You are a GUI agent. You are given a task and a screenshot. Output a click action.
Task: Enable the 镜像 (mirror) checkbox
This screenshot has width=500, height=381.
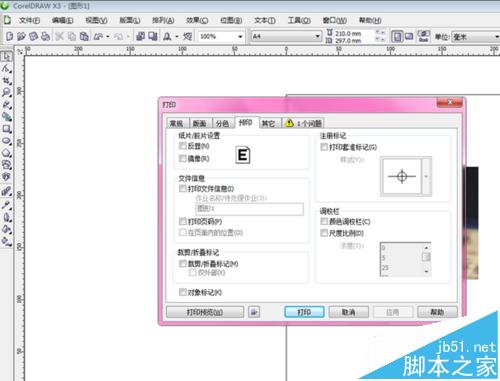[182, 158]
